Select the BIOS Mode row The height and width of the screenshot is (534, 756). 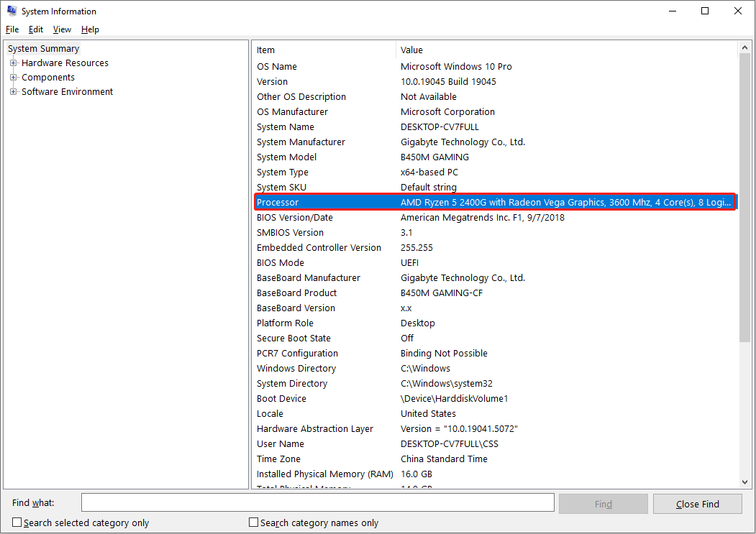point(495,262)
